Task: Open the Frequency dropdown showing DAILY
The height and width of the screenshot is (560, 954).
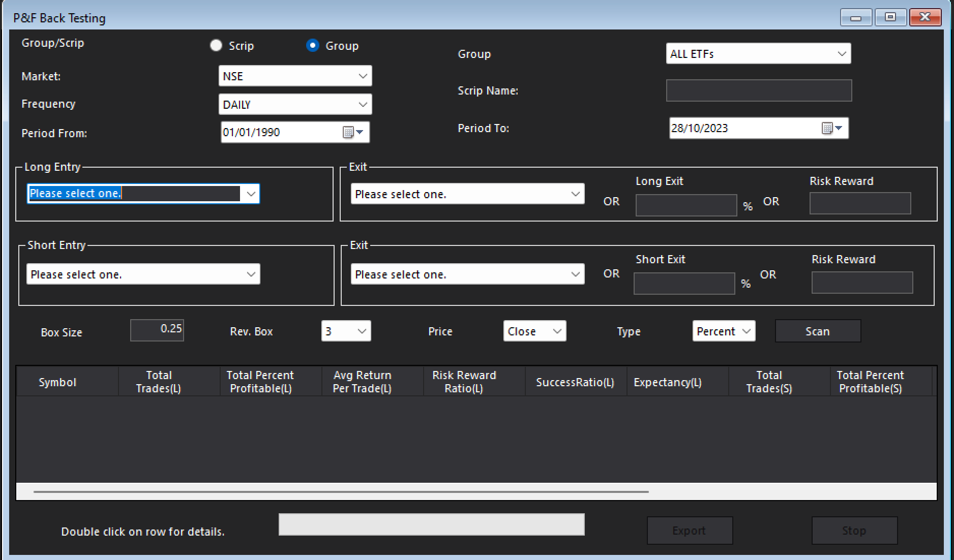Action: point(295,104)
